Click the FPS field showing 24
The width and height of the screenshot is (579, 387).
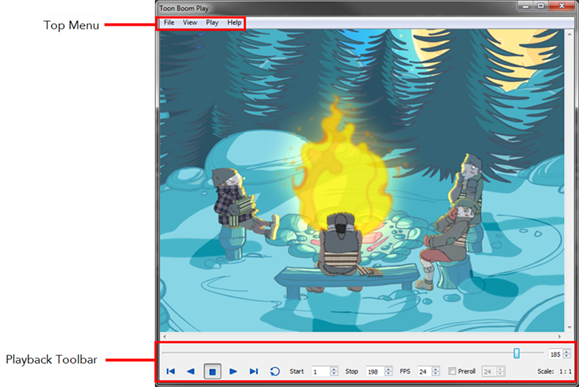point(425,371)
